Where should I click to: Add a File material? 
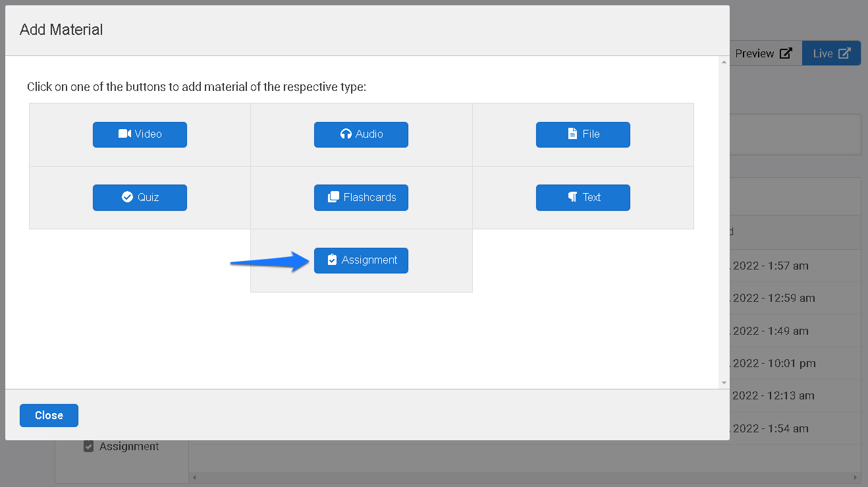pos(583,134)
